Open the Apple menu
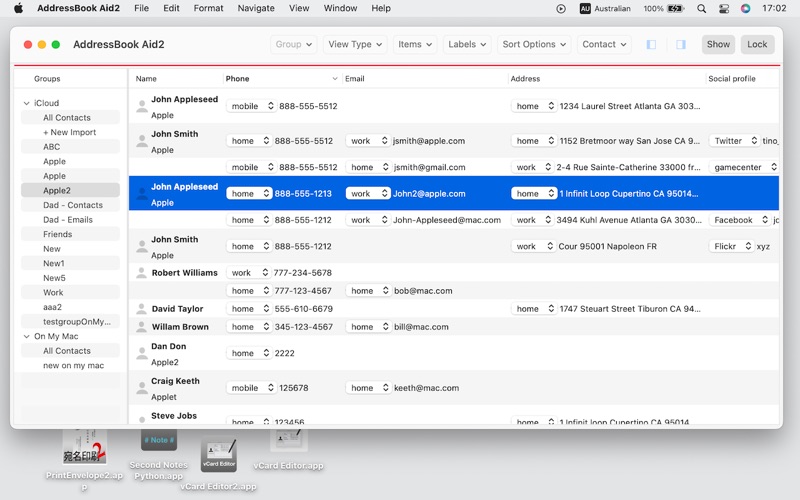The width and height of the screenshot is (800, 500). 18,8
